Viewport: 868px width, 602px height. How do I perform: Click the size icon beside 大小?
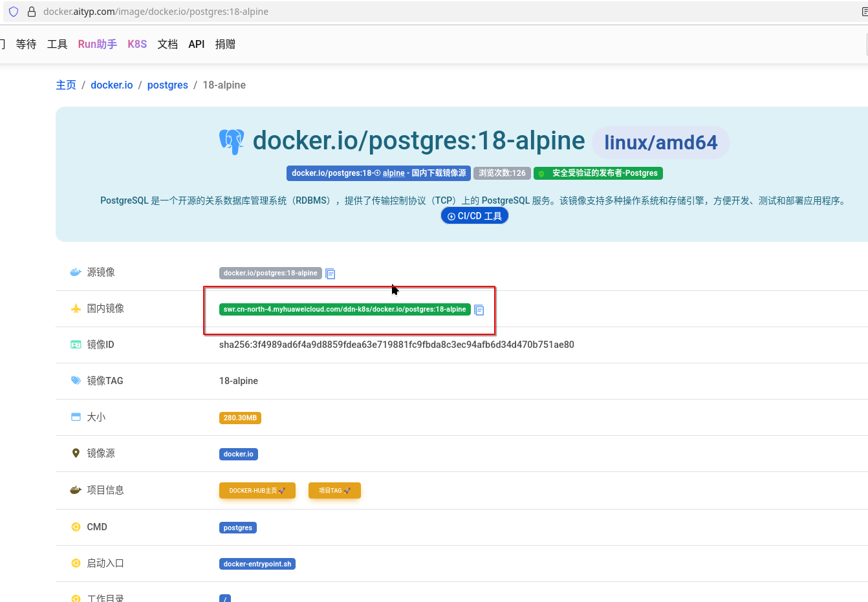point(76,417)
